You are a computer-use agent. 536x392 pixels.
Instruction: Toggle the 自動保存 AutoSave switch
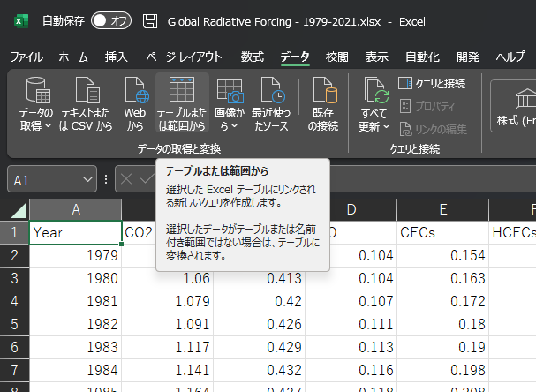point(111,21)
